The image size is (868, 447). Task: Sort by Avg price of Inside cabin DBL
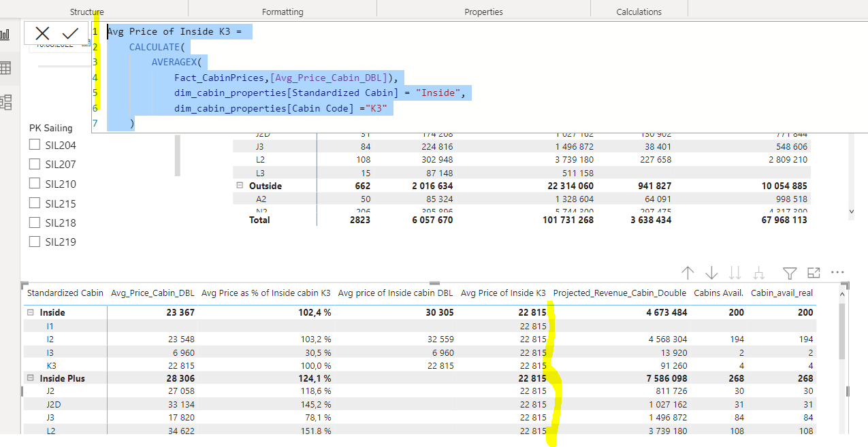396,293
